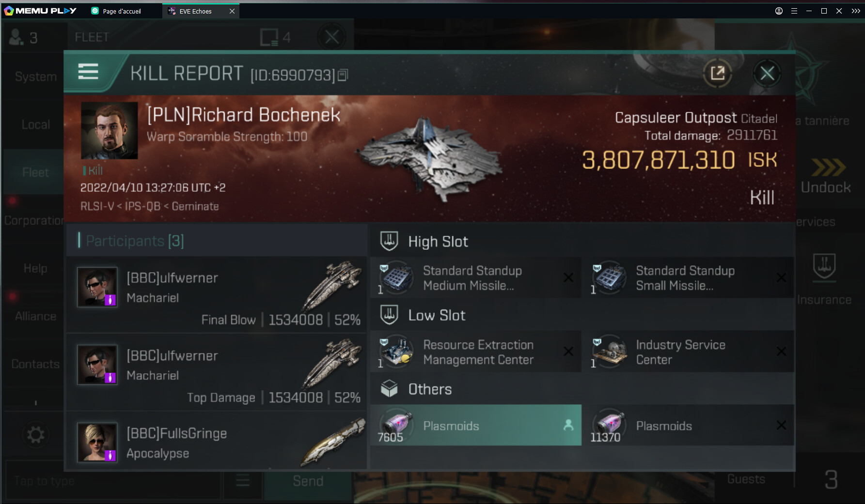Switch to the Corporation chat tab
The width and height of the screenshot is (865, 504).
tap(34, 220)
